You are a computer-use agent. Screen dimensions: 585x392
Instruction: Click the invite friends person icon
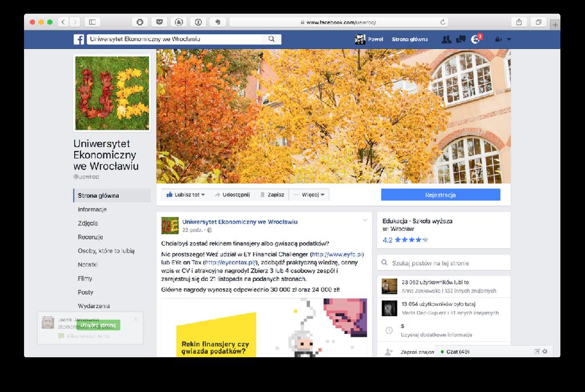pos(388,351)
